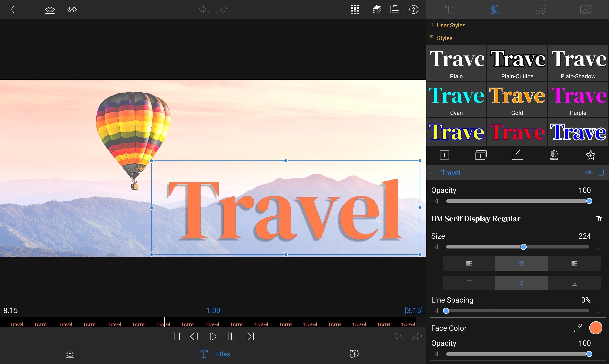Delete the Travel layer with trash icon
609x364 pixels.
tap(601, 172)
